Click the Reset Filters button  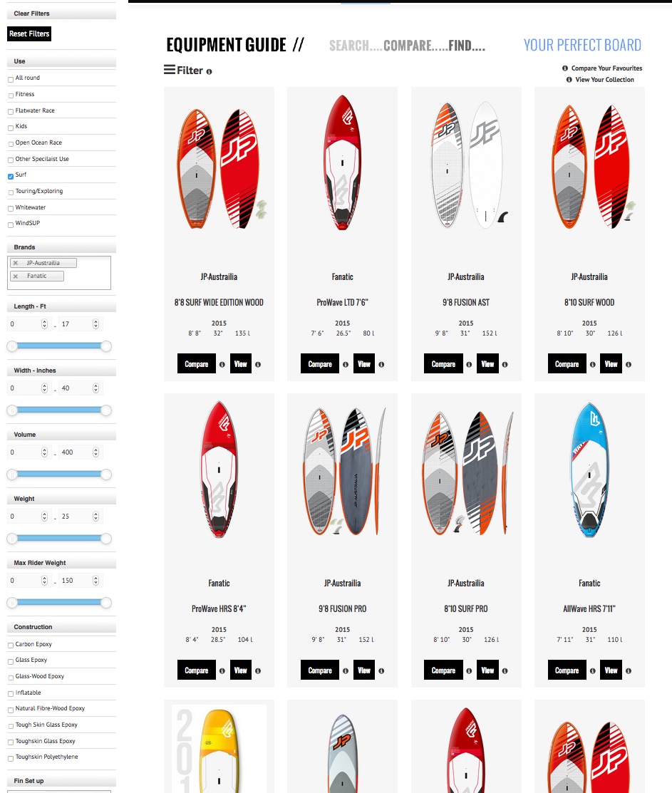click(x=29, y=34)
